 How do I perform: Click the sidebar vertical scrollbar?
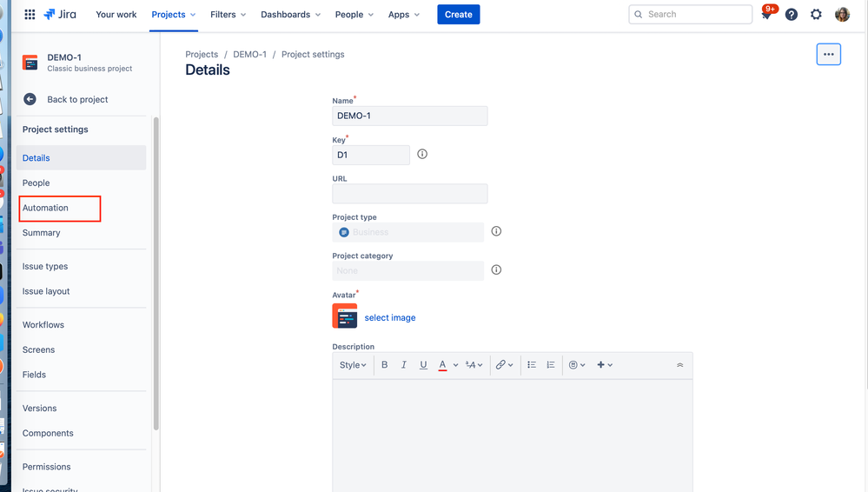(x=156, y=275)
